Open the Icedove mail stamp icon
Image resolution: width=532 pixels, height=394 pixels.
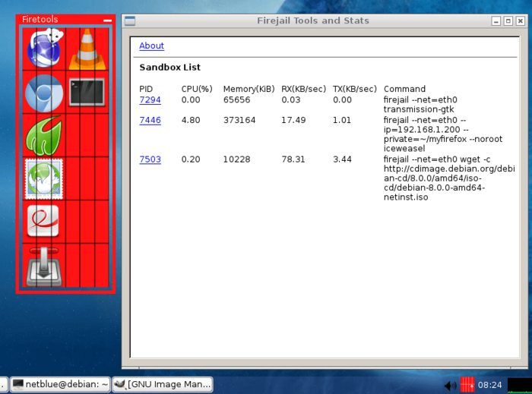pyautogui.click(x=44, y=179)
